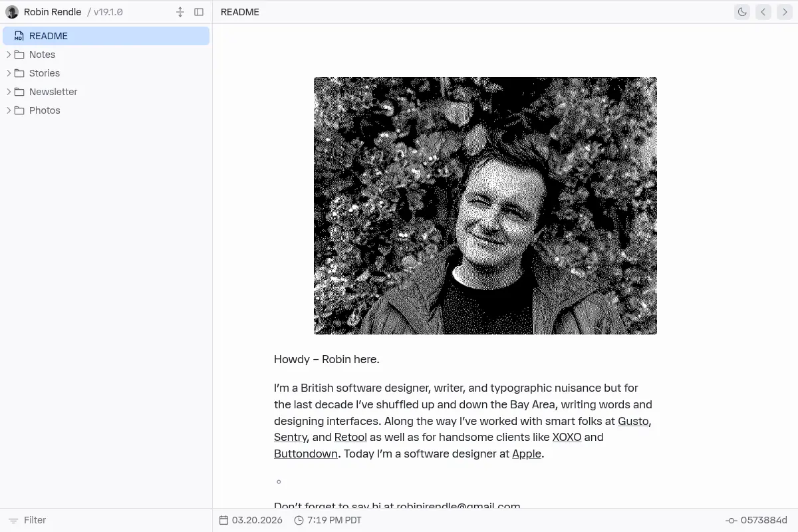
Task: Click the clock icon beside 7:19 PM PDT
Action: 299,520
